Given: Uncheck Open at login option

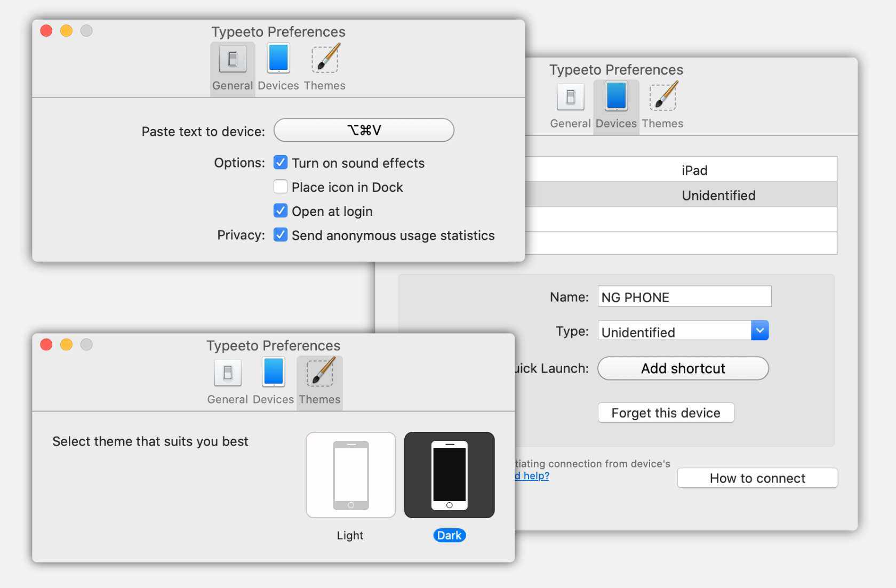Looking at the screenshot, I should [281, 211].
